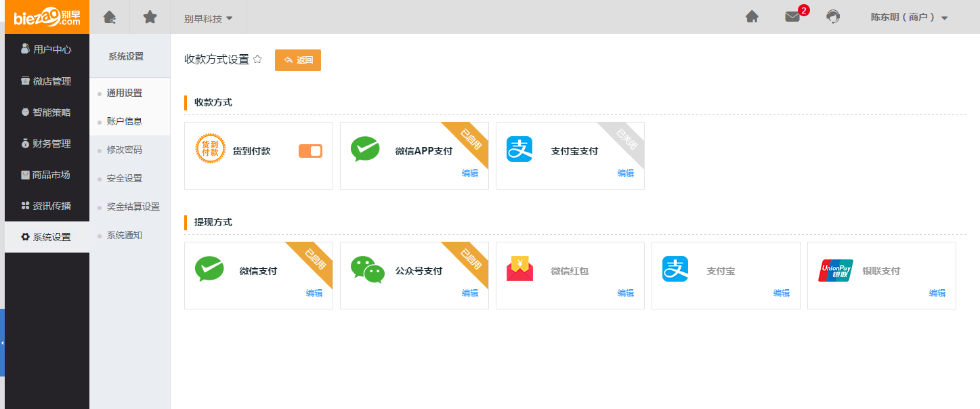Click the home icon beside the envelope

pos(752,17)
